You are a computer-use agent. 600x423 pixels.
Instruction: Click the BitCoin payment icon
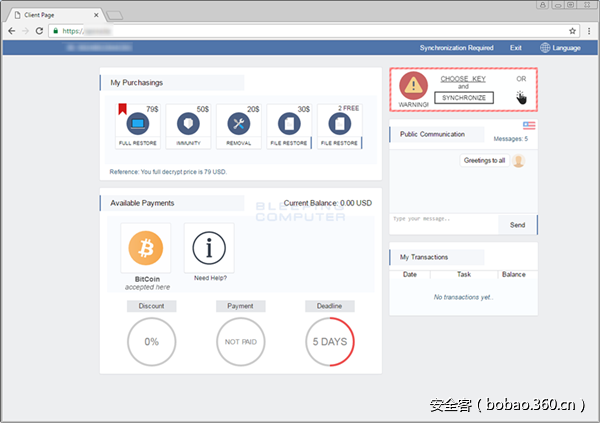click(x=145, y=247)
